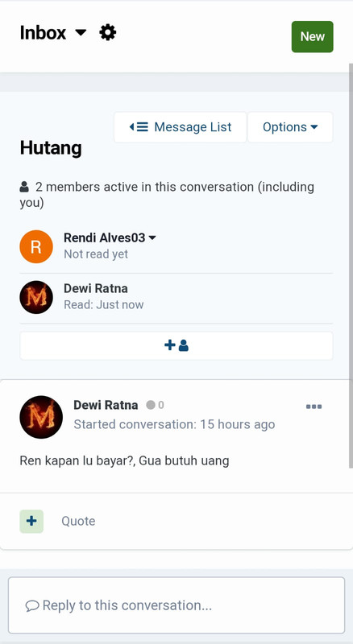This screenshot has width=353, height=644.
Task: Click the page scrollbar on the right edge
Action: pos(351,265)
